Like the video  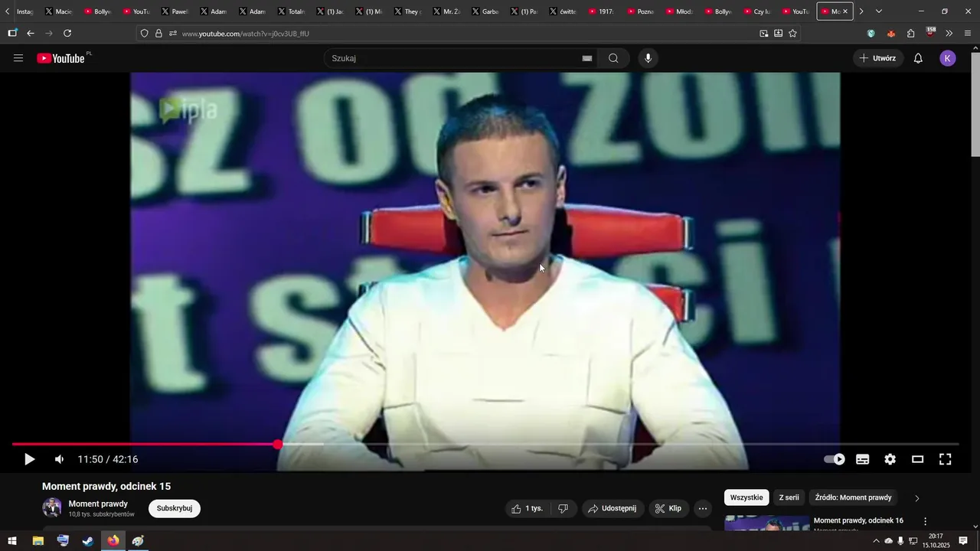[x=528, y=508]
